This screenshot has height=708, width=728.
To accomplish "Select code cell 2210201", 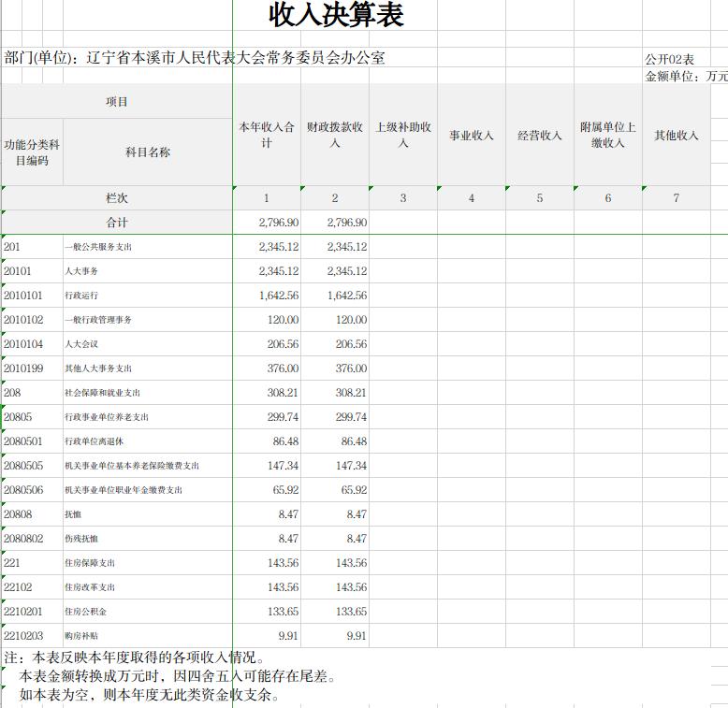I will tap(32, 612).
